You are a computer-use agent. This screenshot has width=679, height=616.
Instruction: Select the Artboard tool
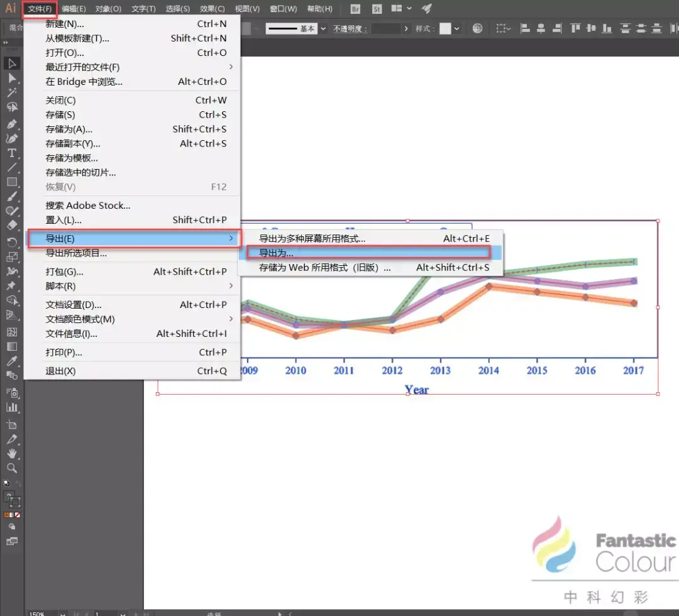[x=12, y=424]
